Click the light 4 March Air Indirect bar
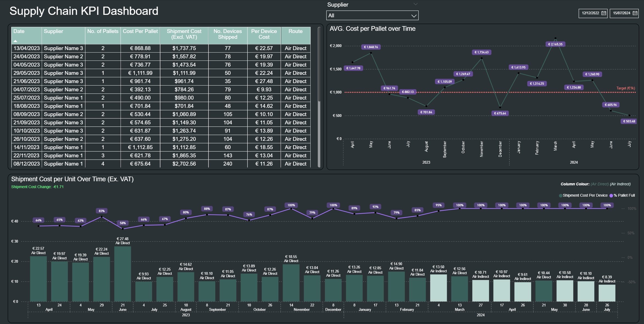The image size is (644, 324). (438, 287)
